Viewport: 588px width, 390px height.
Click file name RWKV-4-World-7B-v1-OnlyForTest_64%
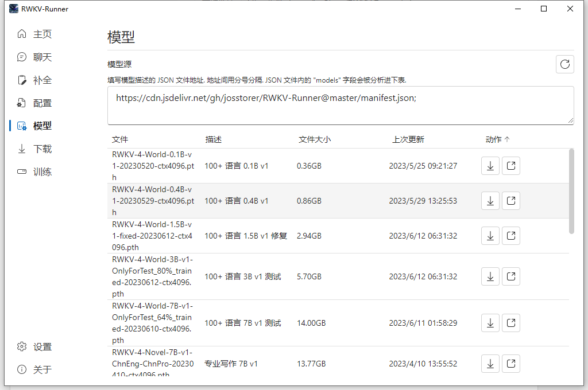[x=152, y=323]
